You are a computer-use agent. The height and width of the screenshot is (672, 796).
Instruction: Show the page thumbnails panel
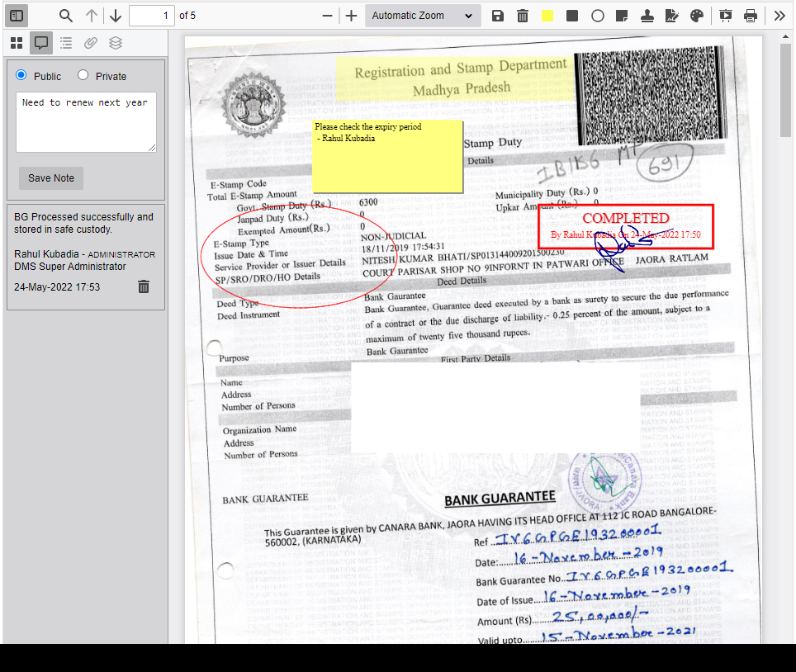click(16, 43)
